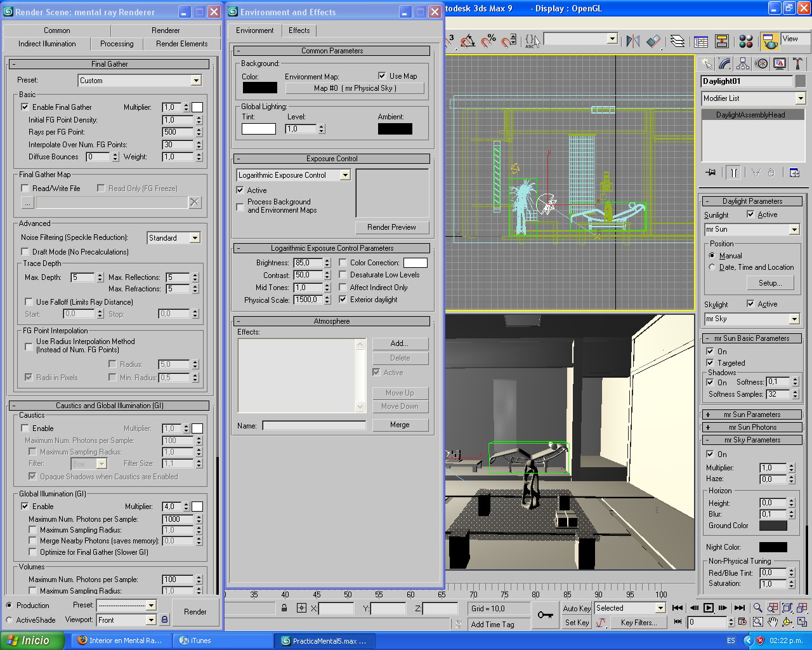Open Noise Filtering dropdown set to Standard
This screenshot has height=650, width=812.
[x=173, y=238]
